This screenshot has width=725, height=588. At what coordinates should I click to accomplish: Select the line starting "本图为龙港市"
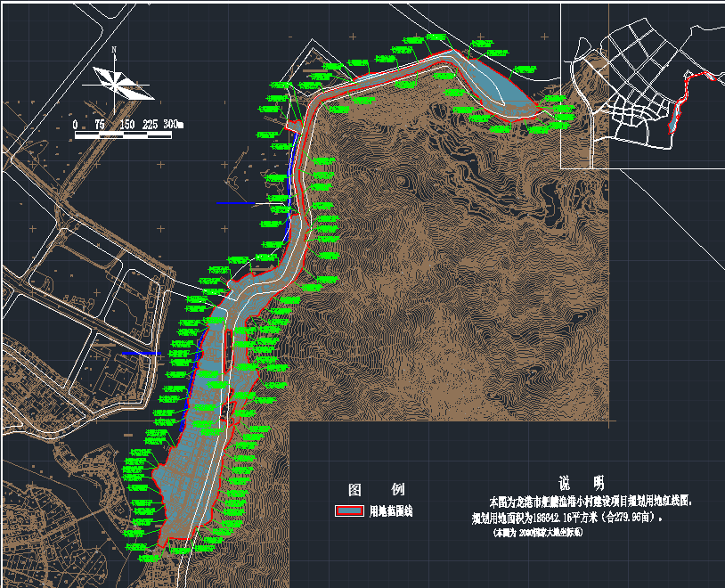(591, 501)
